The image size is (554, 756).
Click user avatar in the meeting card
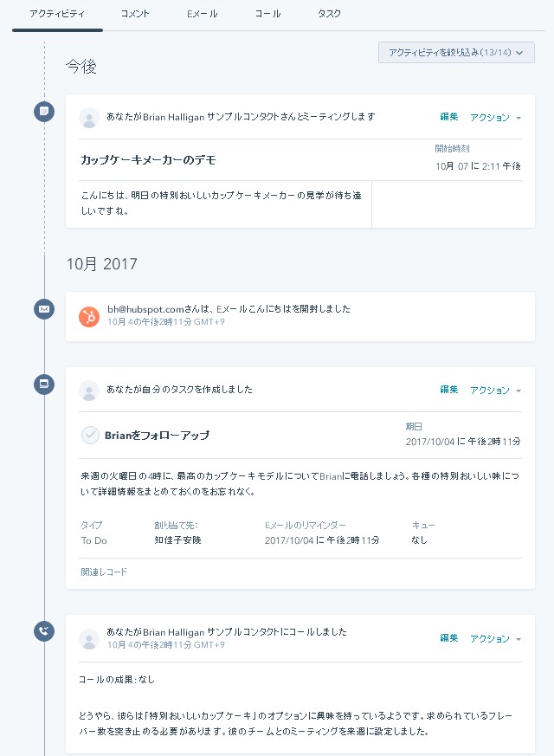(89, 118)
